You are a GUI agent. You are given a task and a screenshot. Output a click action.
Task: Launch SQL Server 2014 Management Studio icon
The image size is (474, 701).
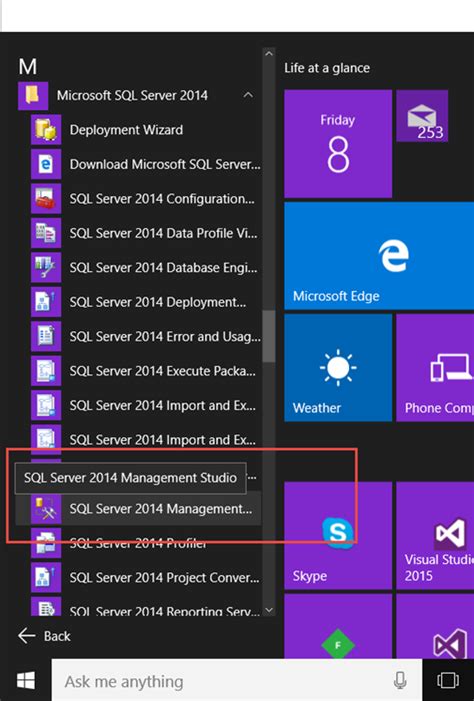[46, 509]
